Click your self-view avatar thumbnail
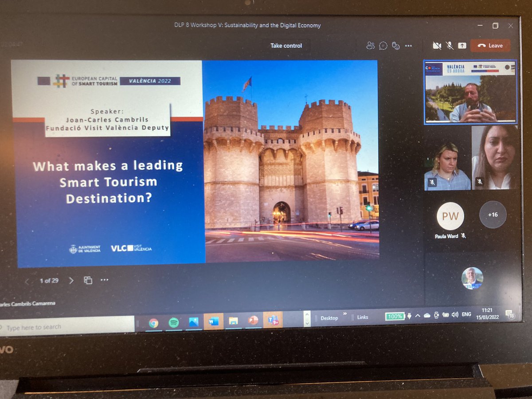532x399 pixels. point(472,278)
